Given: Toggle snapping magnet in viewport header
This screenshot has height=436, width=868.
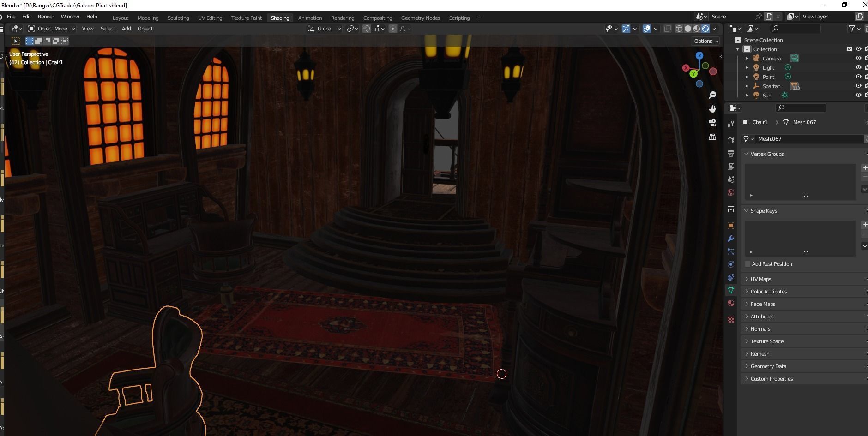Looking at the screenshot, I should coord(367,29).
